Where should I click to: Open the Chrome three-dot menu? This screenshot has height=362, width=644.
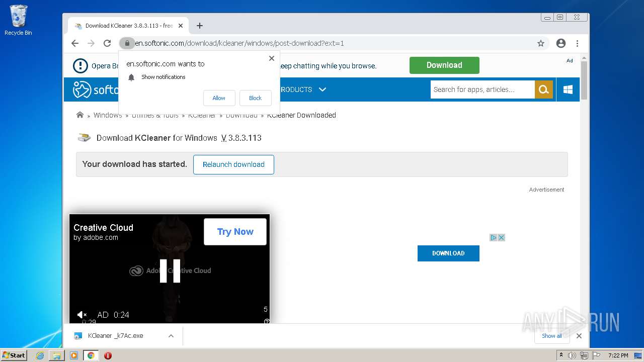578,43
